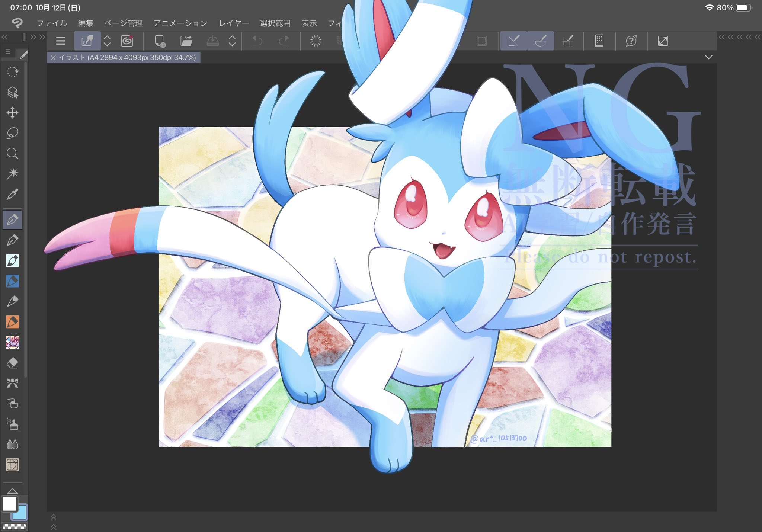Viewport: 762px width, 532px height.
Task: Select the transparent checkered color swatch
Action: coord(14,526)
